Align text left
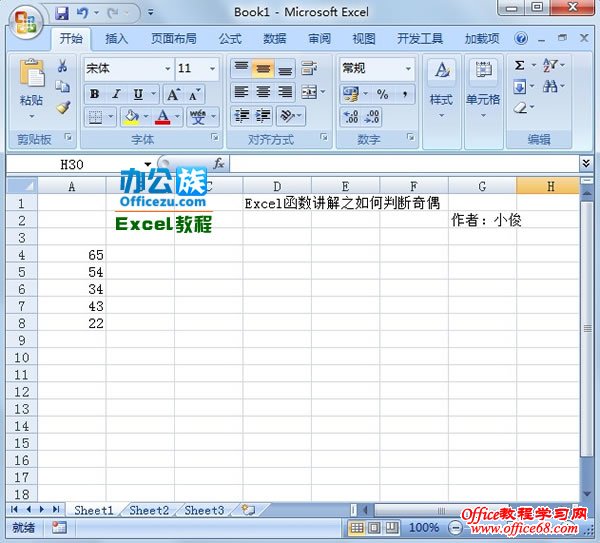The width and height of the screenshot is (600, 543). pos(241,92)
